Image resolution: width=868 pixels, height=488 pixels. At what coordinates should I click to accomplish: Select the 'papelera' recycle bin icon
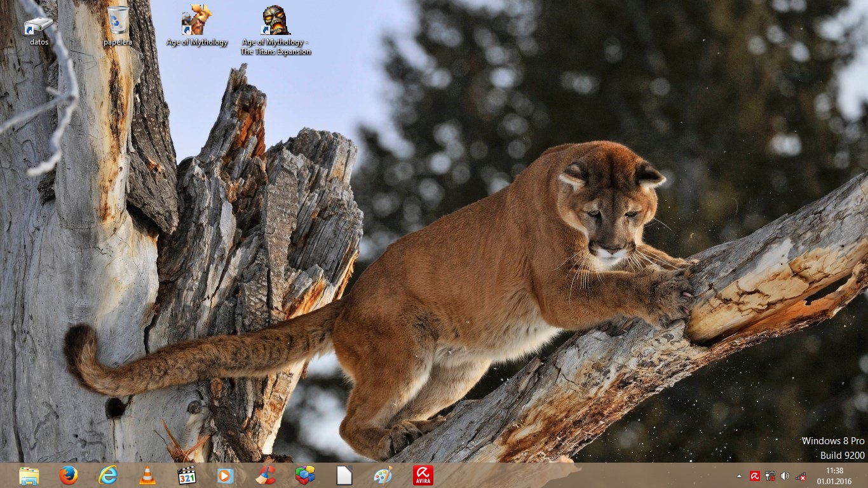(118, 25)
